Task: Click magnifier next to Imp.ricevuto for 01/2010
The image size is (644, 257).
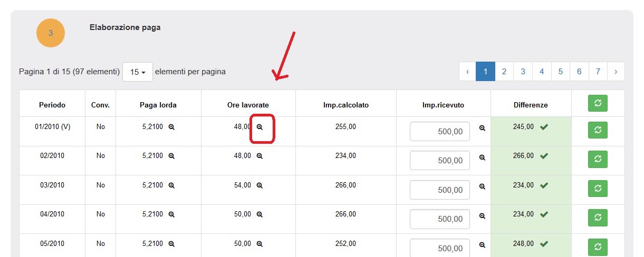Action: (482, 128)
